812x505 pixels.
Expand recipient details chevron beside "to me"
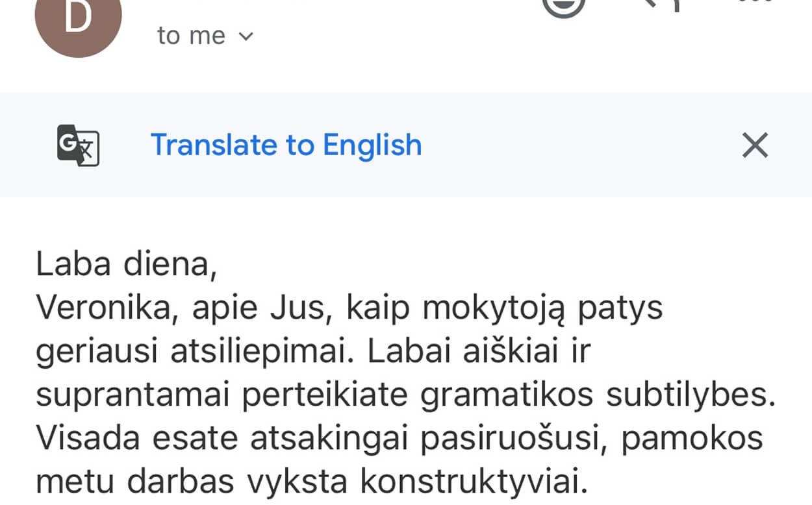(246, 36)
